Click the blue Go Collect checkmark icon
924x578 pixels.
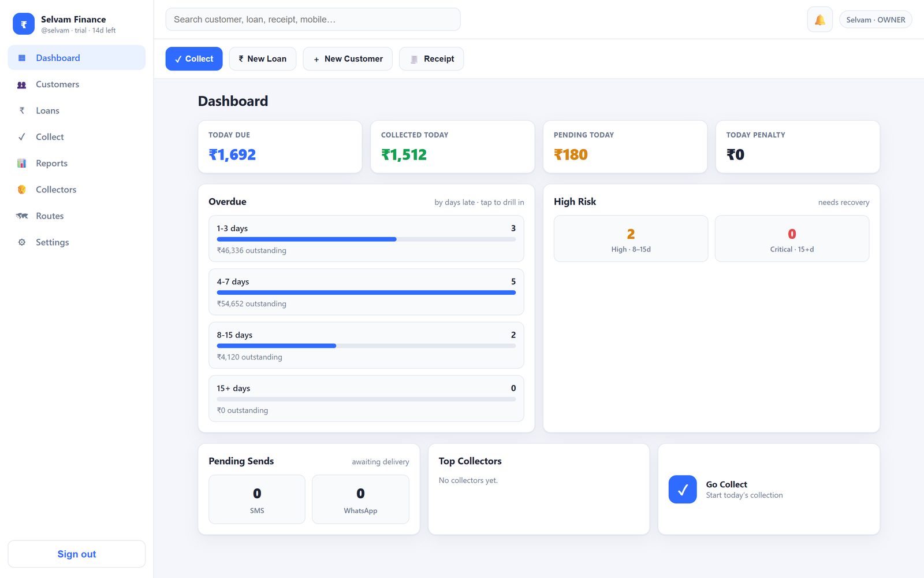pyautogui.click(x=683, y=490)
